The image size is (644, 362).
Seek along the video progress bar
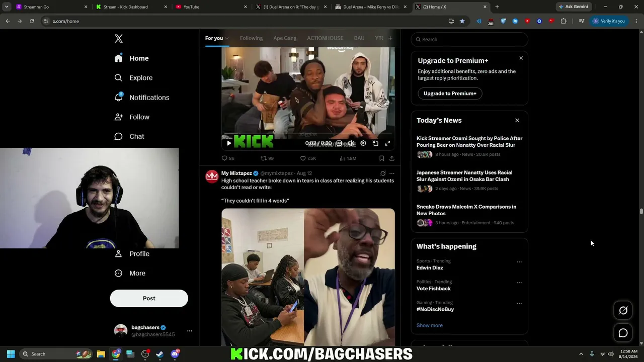tap(308, 134)
